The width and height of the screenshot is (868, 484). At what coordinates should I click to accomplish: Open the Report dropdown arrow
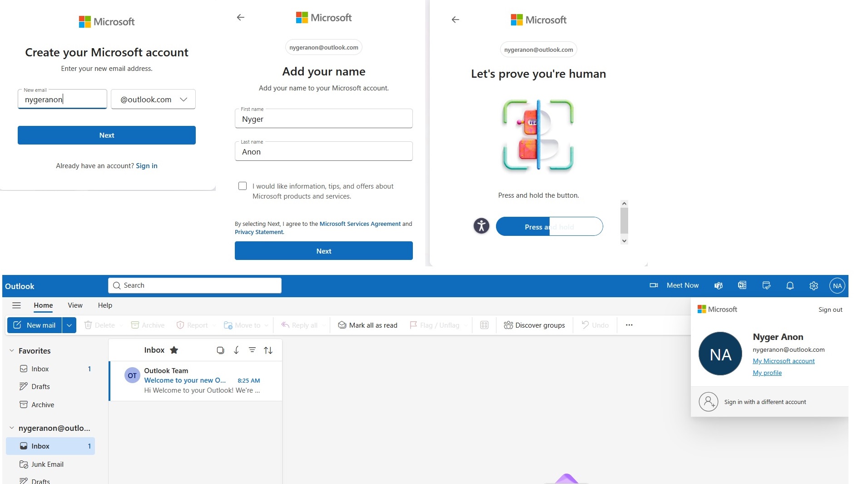point(213,325)
